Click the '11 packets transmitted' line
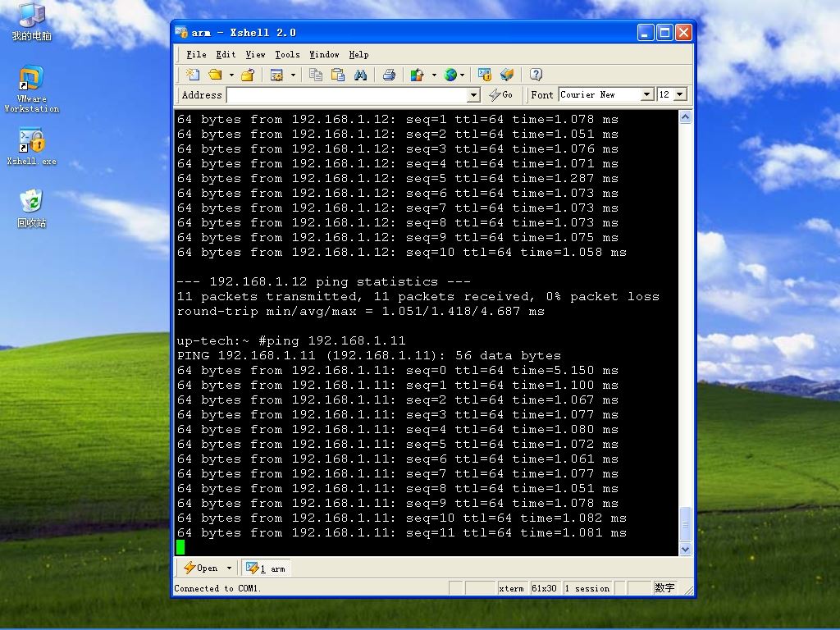 418,296
